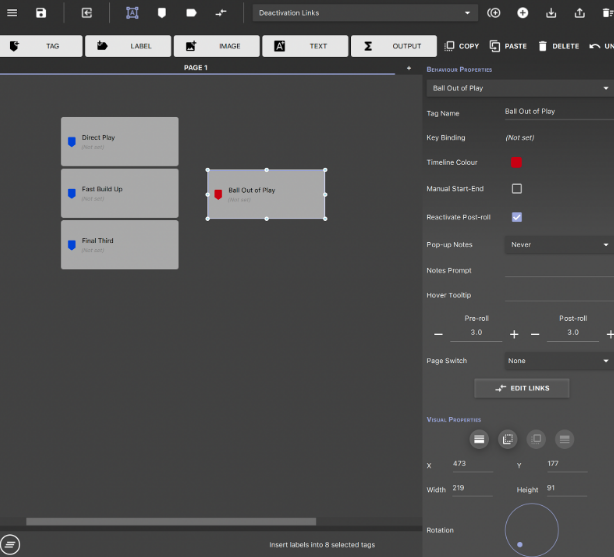Delete the window with the top-right trash icon
Screen dimensions: 614x557
coord(607,13)
